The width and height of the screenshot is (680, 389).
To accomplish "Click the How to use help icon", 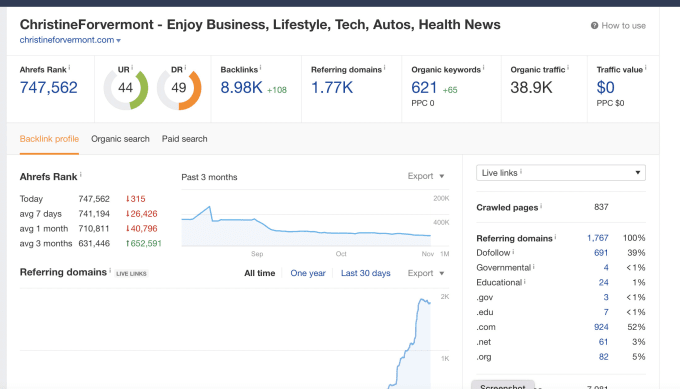I will coord(594,26).
